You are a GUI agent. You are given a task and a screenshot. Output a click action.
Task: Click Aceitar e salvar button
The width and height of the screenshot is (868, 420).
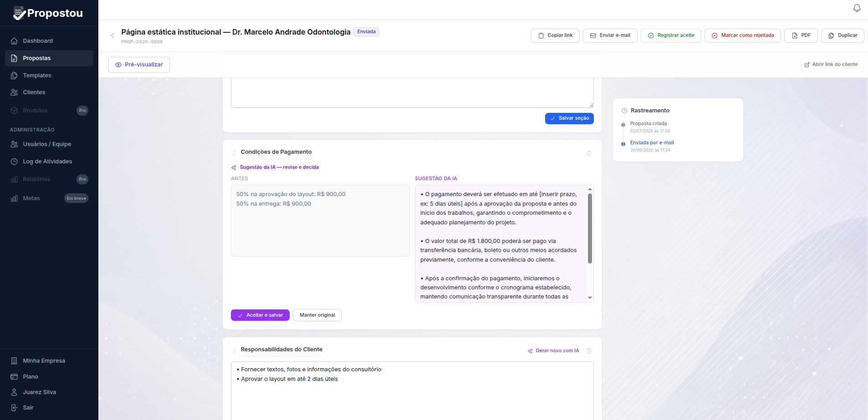click(x=260, y=315)
